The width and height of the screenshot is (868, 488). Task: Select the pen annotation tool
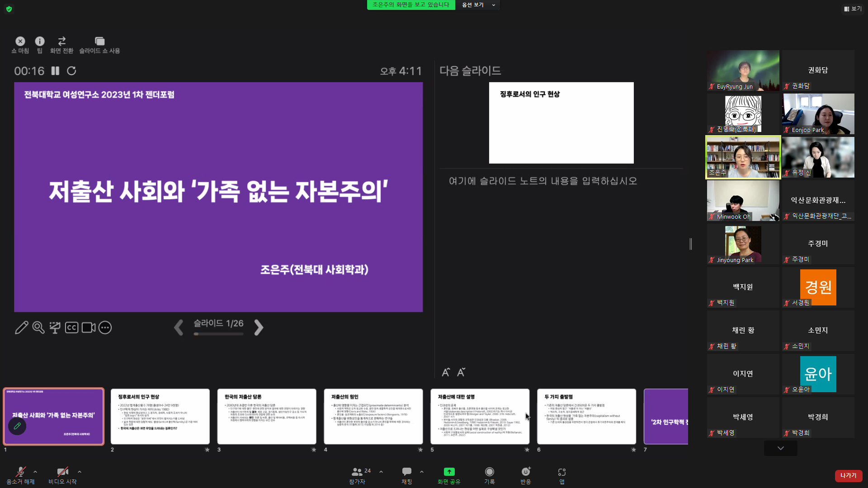tap(22, 328)
